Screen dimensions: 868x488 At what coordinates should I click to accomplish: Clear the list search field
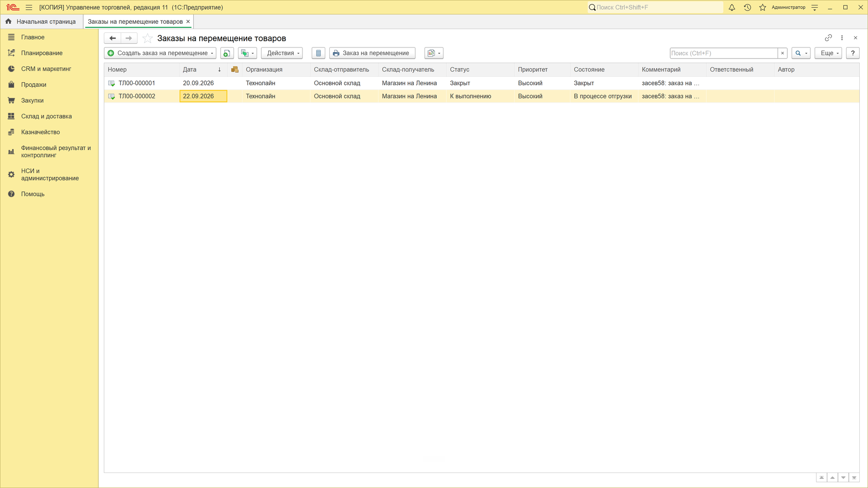tap(783, 53)
